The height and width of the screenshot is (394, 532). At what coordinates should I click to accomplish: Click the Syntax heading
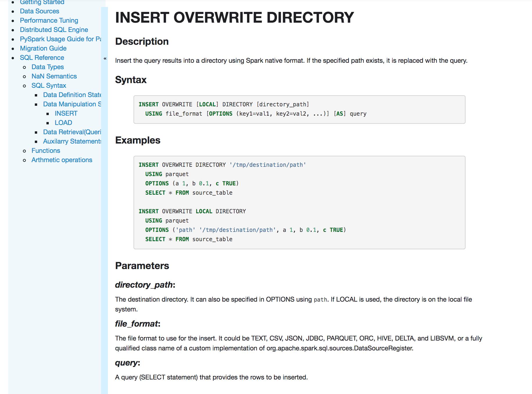coord(131,80)
